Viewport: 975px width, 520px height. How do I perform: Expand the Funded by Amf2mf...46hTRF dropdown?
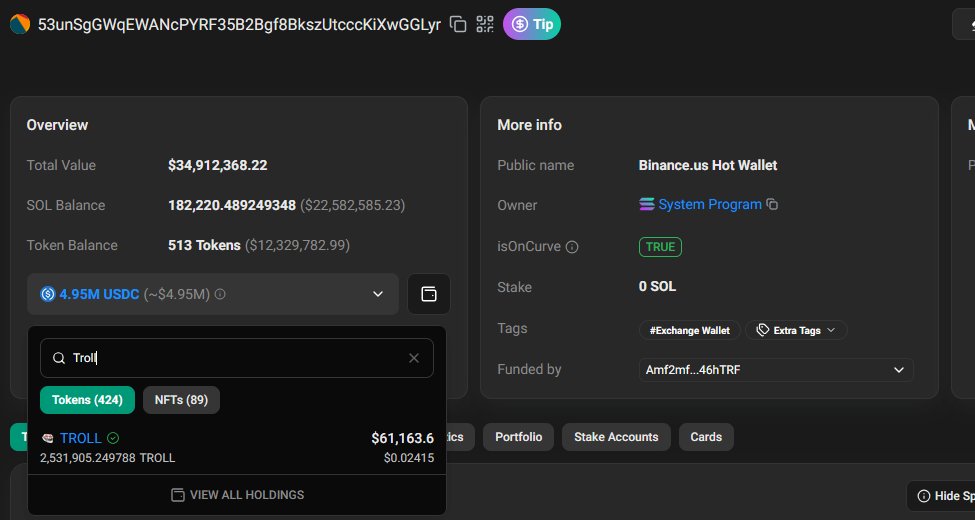[776, 370]
